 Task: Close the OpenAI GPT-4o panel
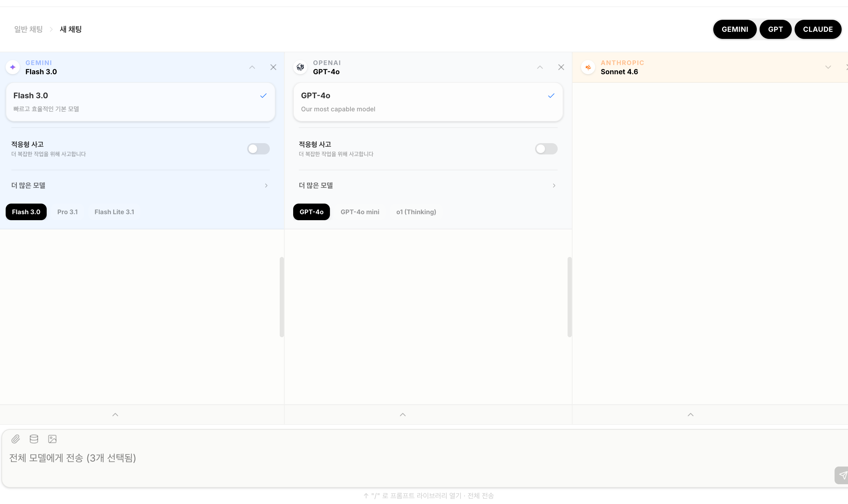pyautogui.click(x=561, y=67)
